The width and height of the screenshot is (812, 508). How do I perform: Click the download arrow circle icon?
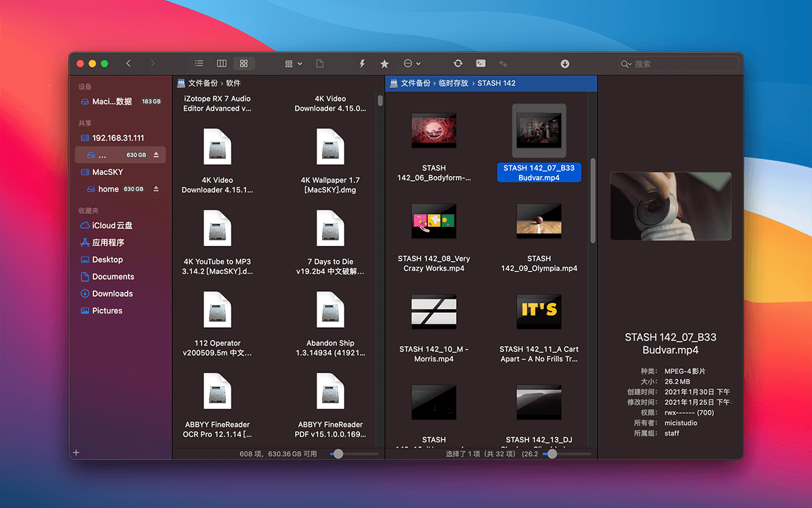pyautogui.click(x=565, y=64)
